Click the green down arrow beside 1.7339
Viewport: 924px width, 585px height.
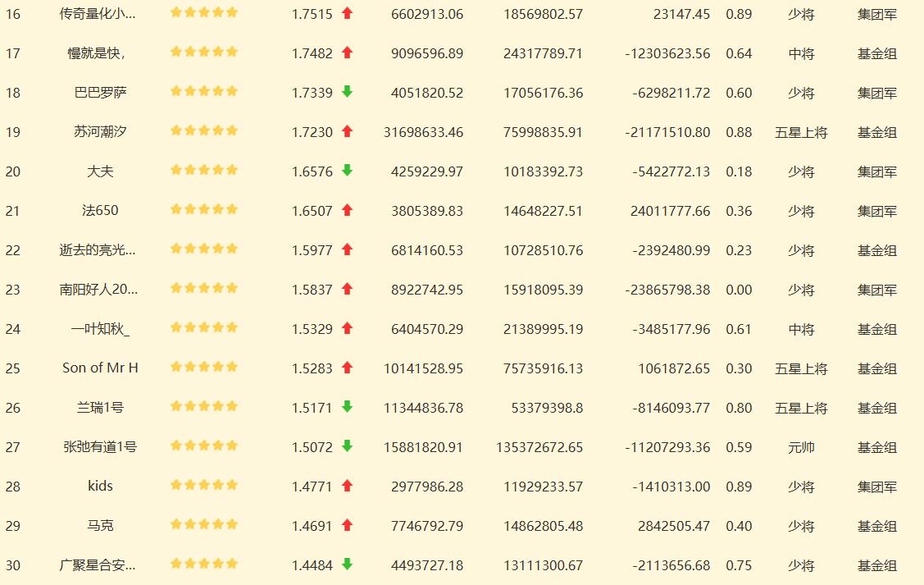[347, 91]
